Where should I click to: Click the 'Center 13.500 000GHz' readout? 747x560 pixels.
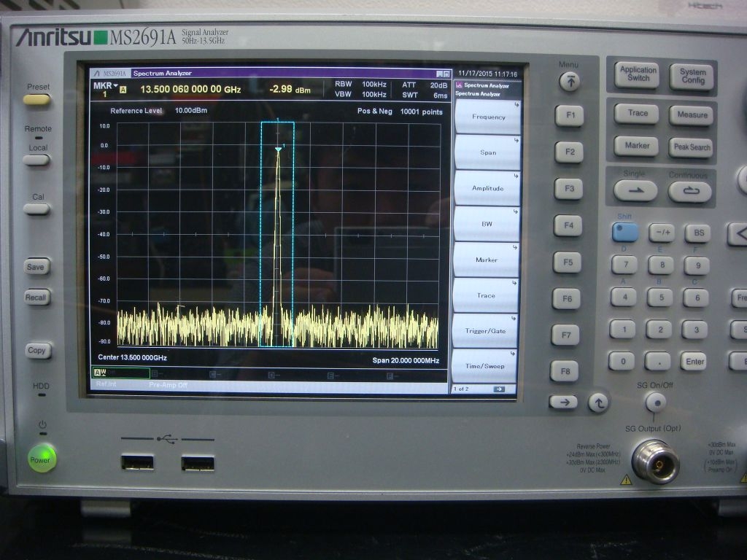pyautogui.click(x=133, y=357)
